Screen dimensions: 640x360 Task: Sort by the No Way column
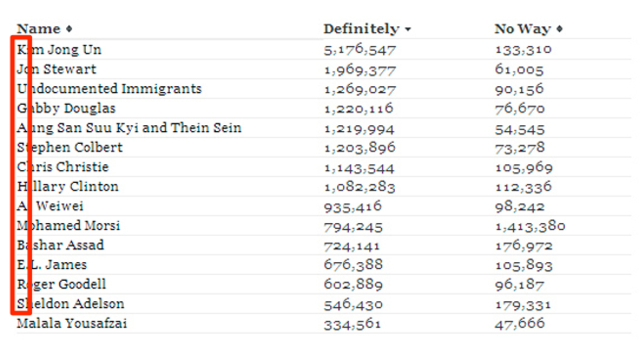point(528,29)
